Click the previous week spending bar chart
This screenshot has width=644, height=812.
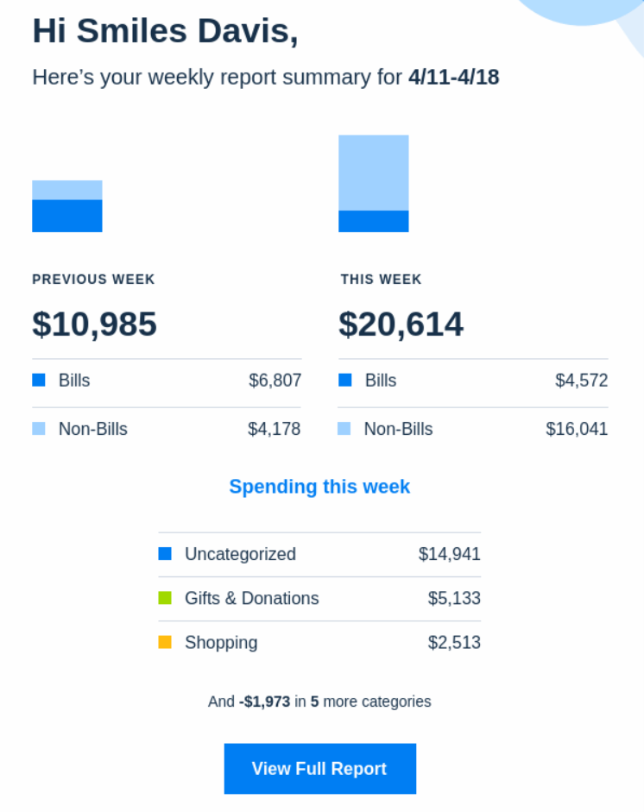point(67,206)
